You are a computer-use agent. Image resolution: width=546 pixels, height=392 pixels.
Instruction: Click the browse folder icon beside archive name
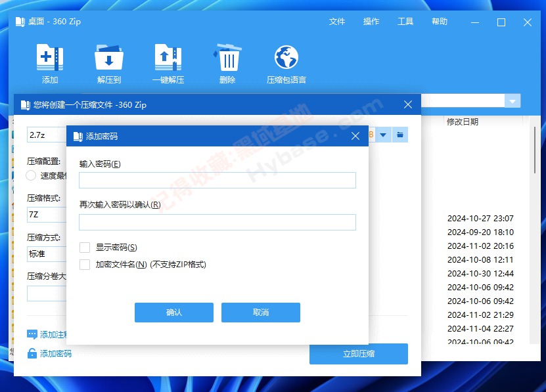click(400, 135)
